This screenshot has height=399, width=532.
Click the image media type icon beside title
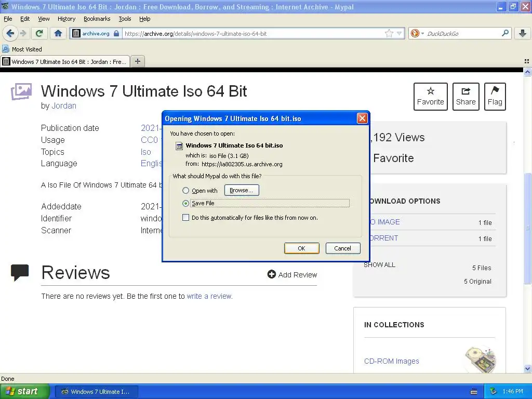point(21,91)
